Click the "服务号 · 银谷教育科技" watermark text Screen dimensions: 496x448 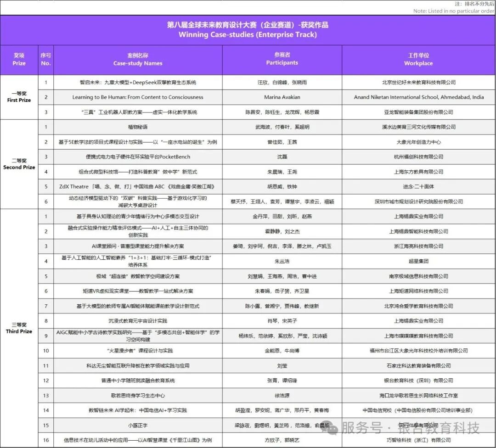point(411,428)
